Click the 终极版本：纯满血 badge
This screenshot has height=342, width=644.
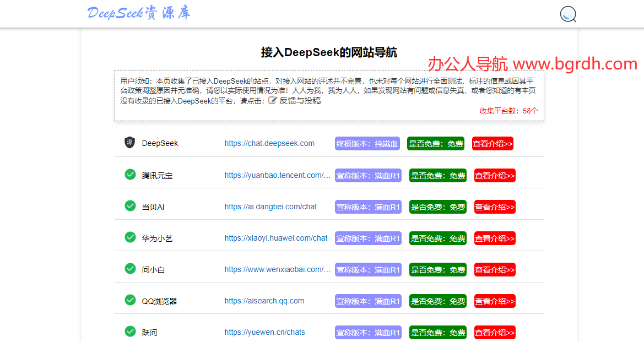coord(367,143)
